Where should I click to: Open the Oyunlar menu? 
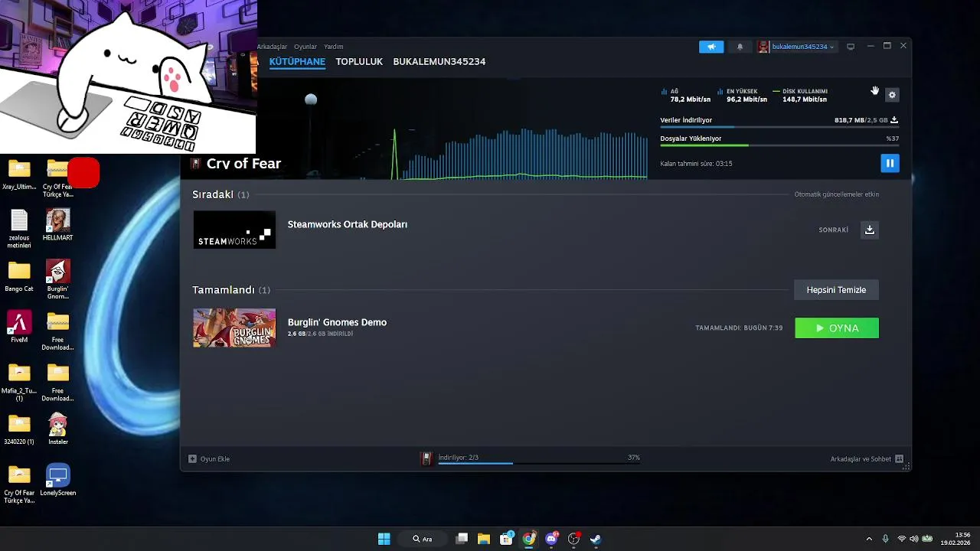[x=305, y=47]
